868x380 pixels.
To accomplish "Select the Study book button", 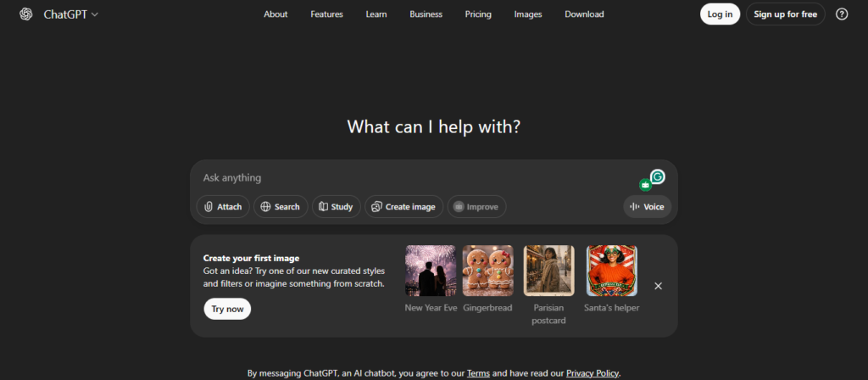I will (x=337, y=207).
